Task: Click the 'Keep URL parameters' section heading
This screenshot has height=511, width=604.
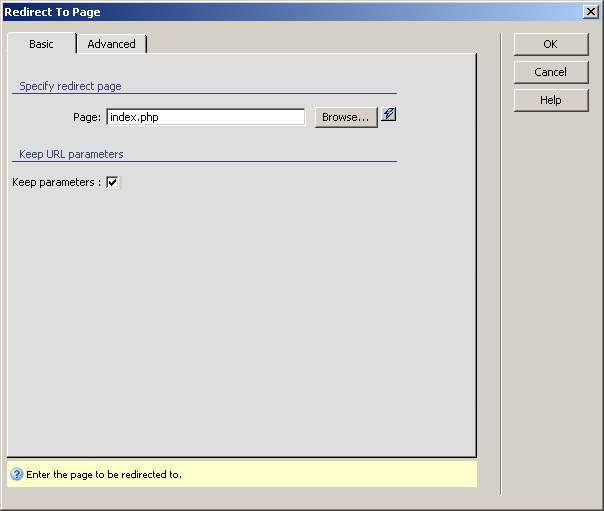Action: click(x=71, y=154)
